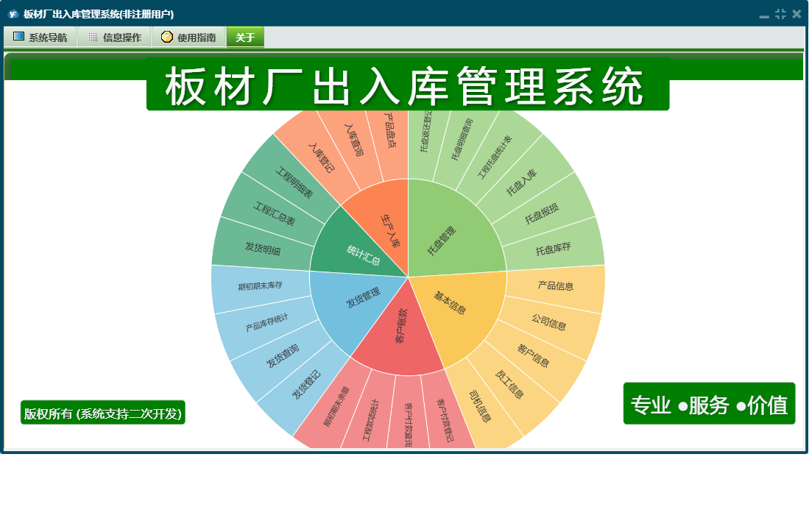Screen dimensions: 809x532
Task: Open 工程明细表 segment
Action: click(294, 182)
